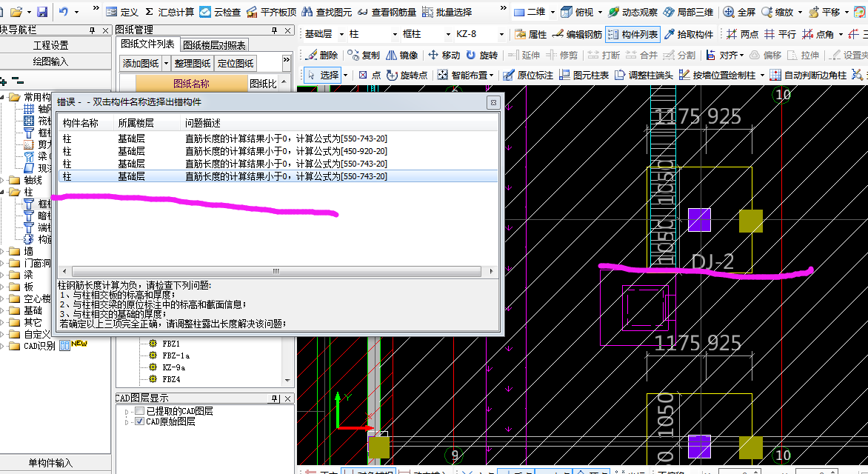
Task: Select FBZ-1a drawing in list
Action: pos(176,355)
